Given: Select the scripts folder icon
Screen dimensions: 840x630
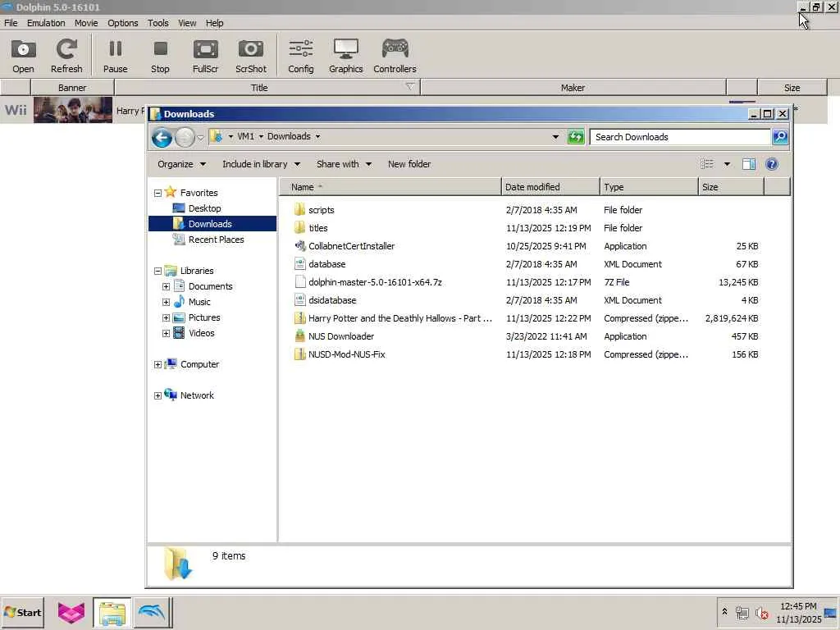Looking at the screenshot, I should pyautogui.click(x=300, y=210).
